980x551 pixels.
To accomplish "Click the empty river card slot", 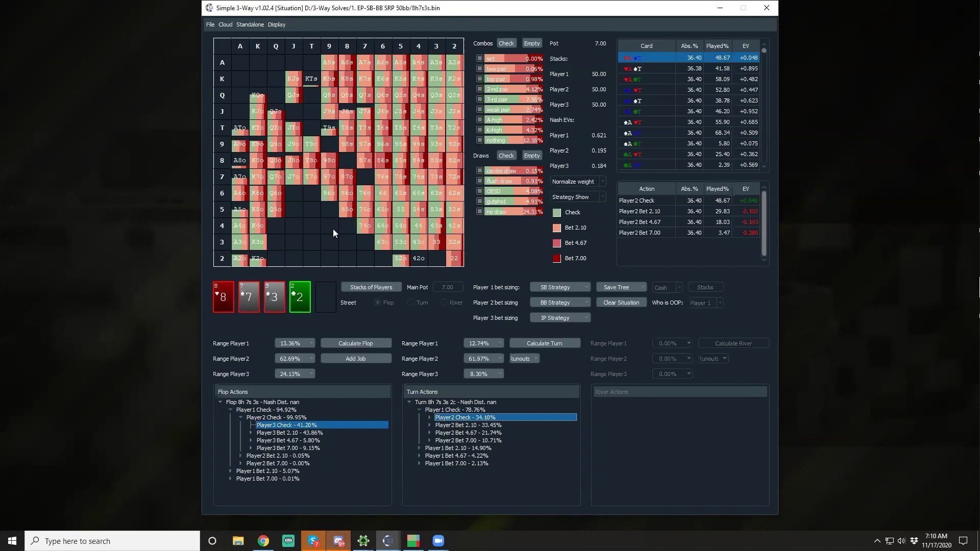I will [x=325, y=296].
